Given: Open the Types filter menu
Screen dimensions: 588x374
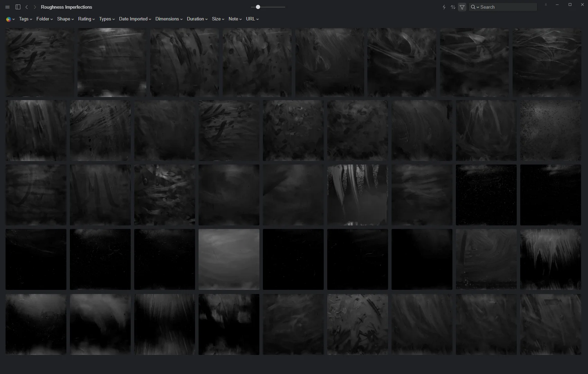Looking at the screenshot, I should pos(107,19).
